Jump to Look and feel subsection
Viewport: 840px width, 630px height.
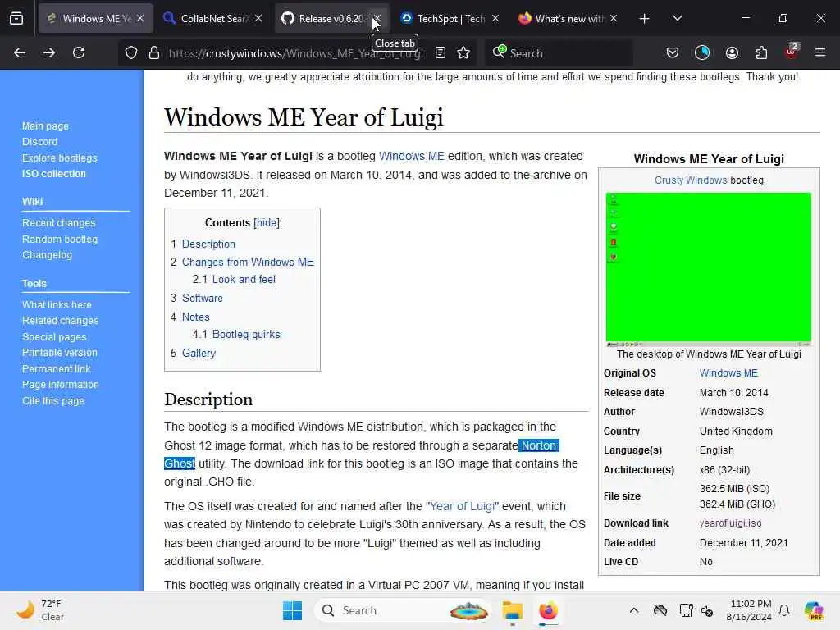point(244,279)
